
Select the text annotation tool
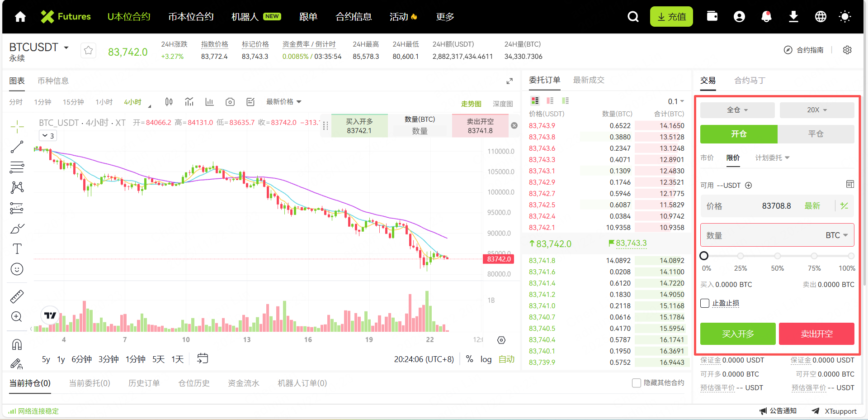click(x=17, y=248)
